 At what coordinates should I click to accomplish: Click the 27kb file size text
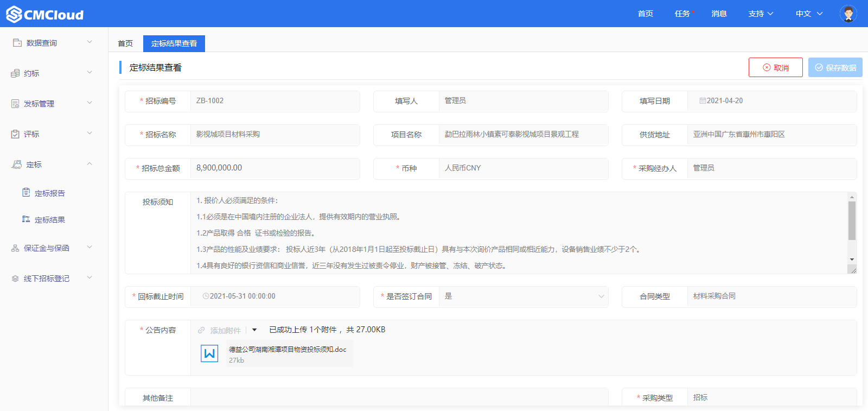pos(237,361)
